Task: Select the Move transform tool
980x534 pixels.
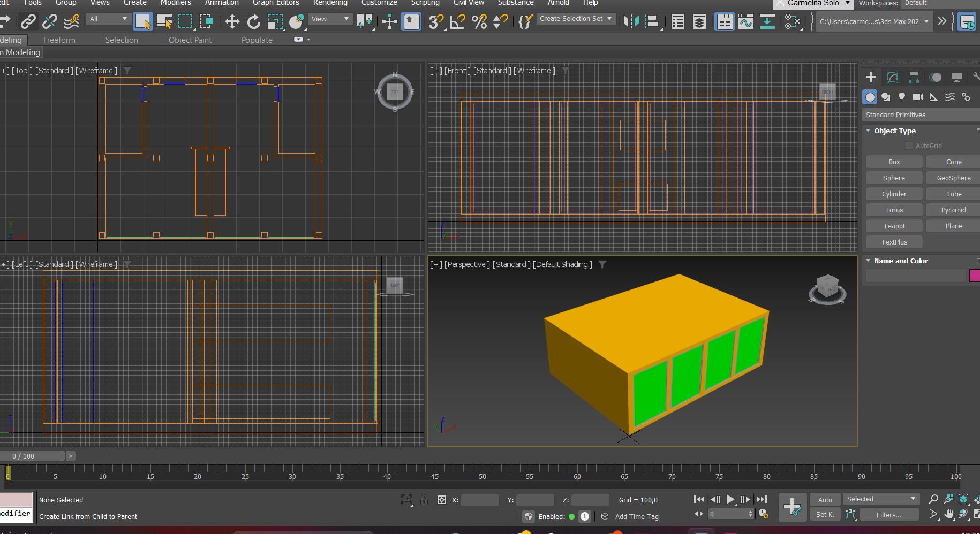Action: click(x=232, y=21)
